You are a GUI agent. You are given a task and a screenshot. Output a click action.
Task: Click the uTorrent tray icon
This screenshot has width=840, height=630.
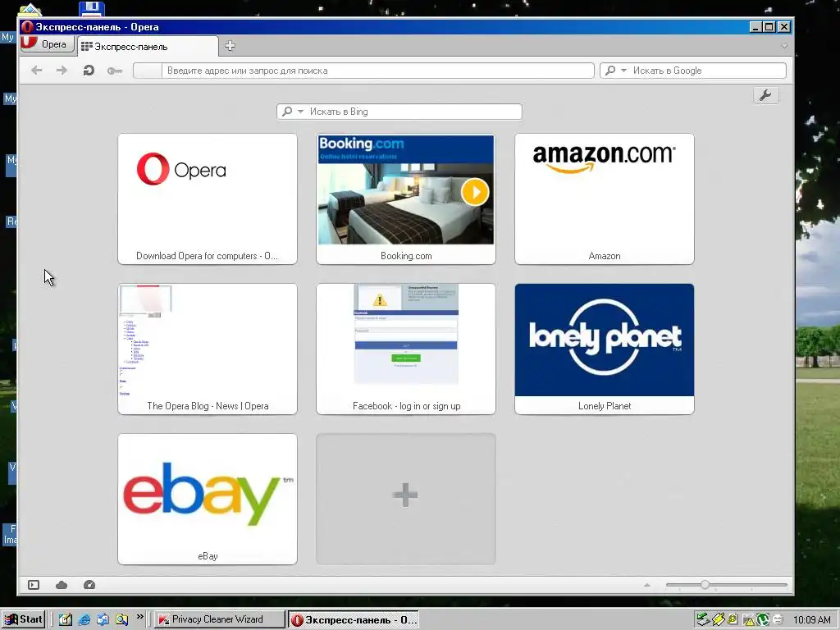[763, 620]
